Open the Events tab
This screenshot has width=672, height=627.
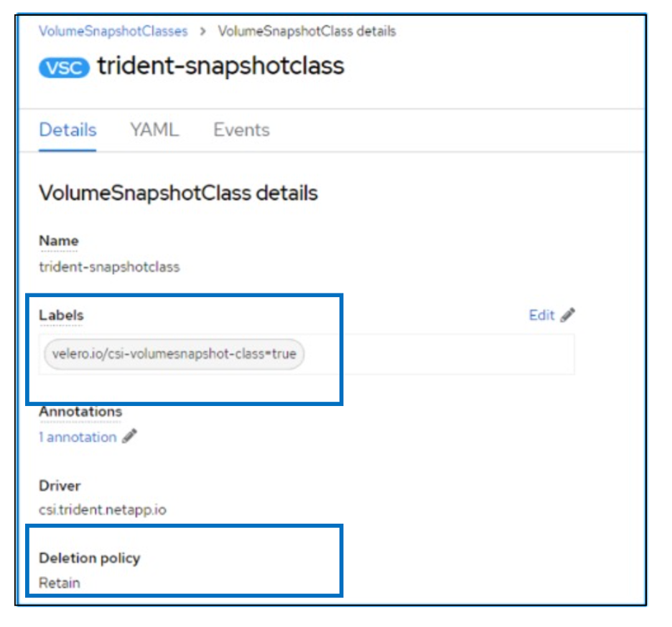click(241, 131)
